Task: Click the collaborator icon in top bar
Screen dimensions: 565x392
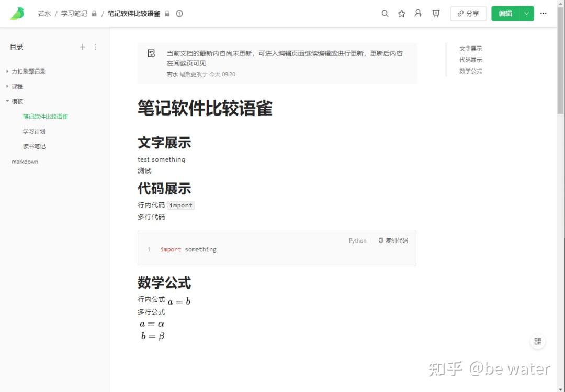Action: click(418, 14)
